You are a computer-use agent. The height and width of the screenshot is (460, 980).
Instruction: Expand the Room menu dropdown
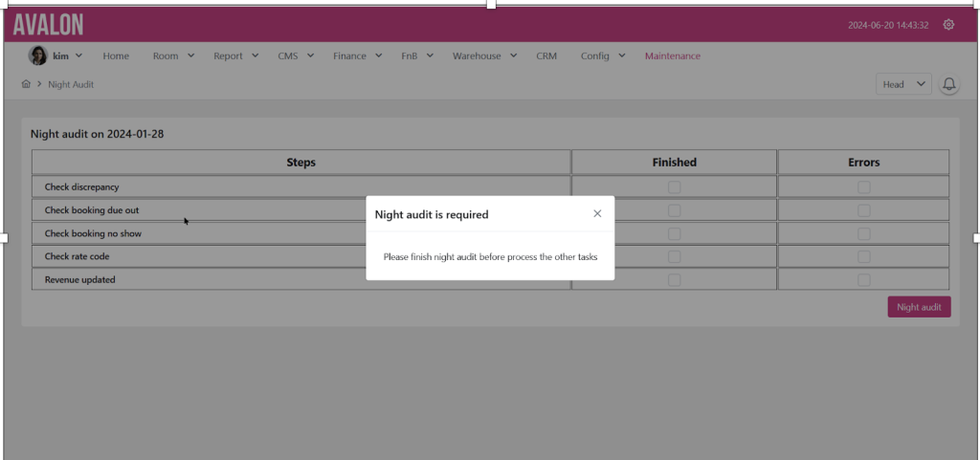coord(173,56)
